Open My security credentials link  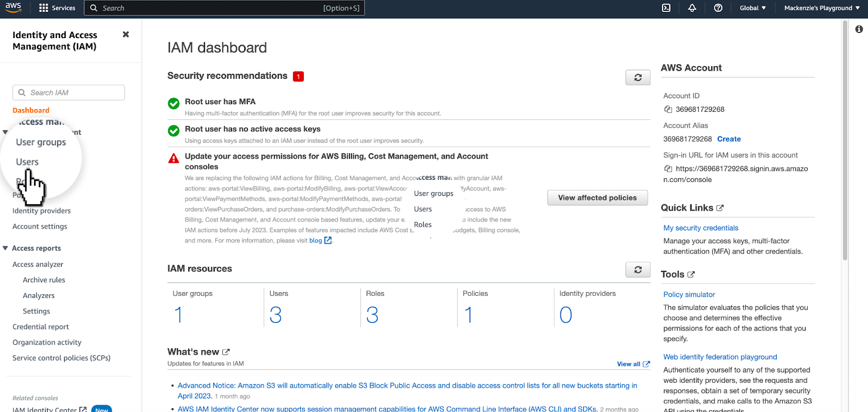click(701, 228)
